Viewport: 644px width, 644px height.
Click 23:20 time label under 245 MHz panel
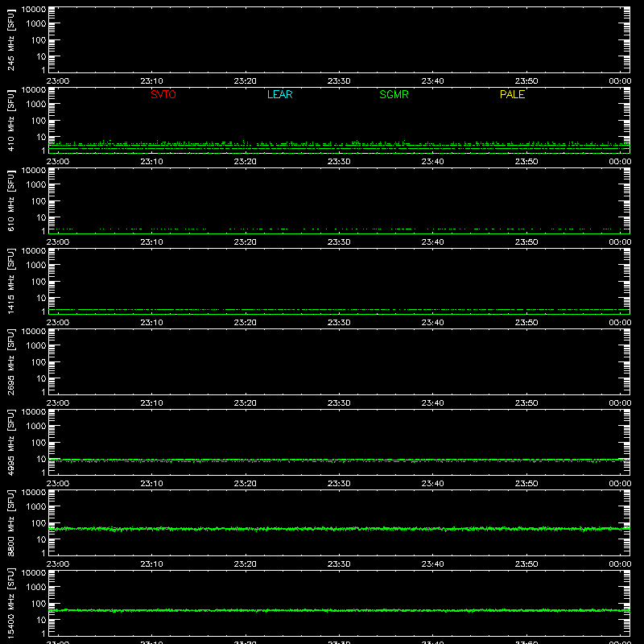[x=246, y=81]
